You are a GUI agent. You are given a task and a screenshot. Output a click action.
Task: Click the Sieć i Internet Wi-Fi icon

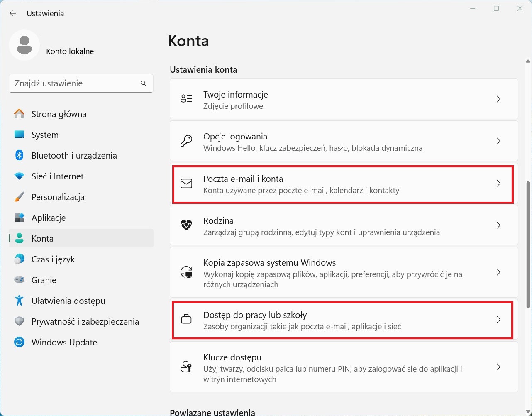[19, 176]
